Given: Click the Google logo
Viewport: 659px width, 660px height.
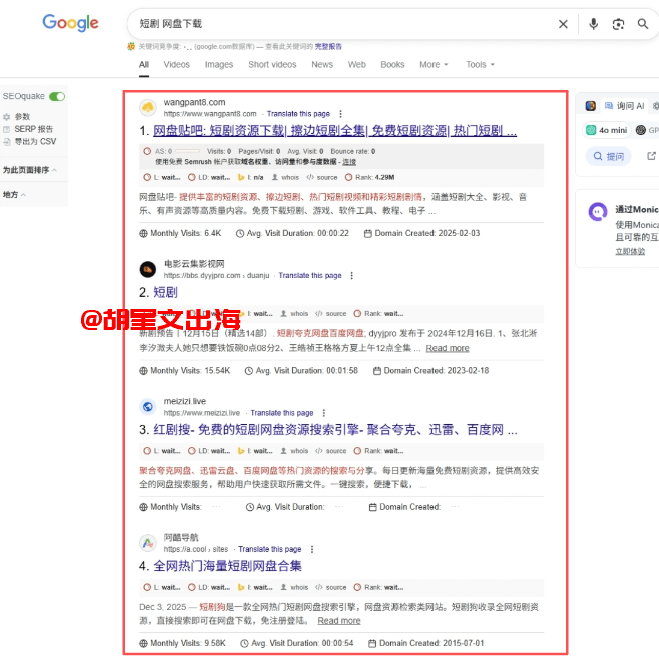Looking at the screenshot, I should click(x=70, y=23).
